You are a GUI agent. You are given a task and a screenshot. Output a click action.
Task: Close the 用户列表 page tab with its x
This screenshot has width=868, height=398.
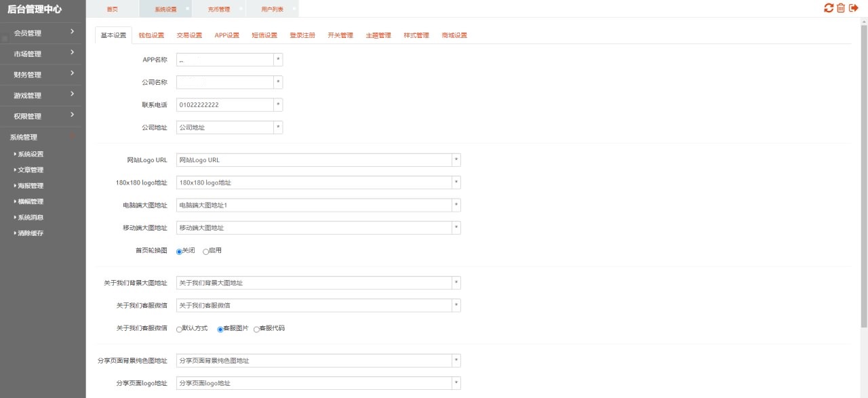coord(293,9)
